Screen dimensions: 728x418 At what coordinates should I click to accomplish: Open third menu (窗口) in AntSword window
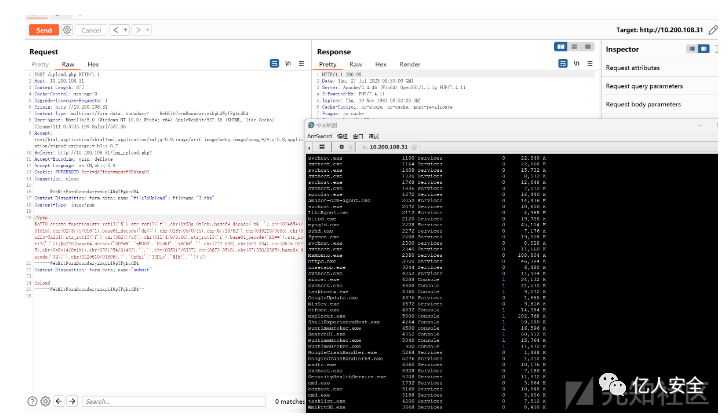(x=358, y=136)
